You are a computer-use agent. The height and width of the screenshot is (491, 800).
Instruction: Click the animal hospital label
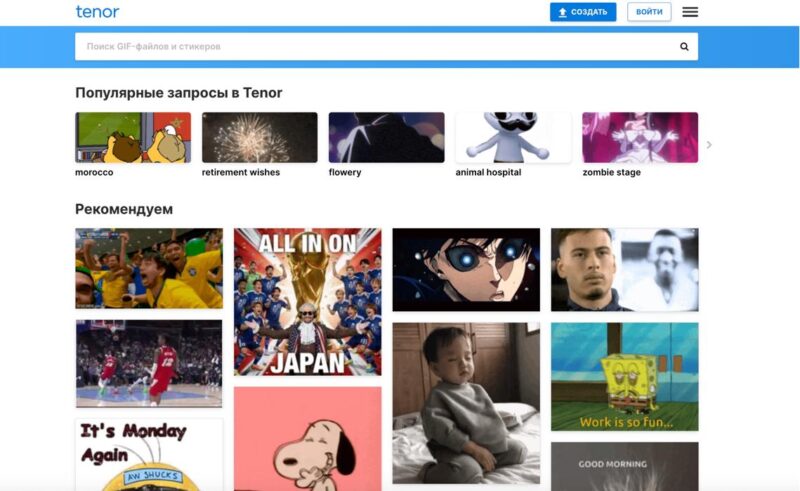tap(488, 173)
